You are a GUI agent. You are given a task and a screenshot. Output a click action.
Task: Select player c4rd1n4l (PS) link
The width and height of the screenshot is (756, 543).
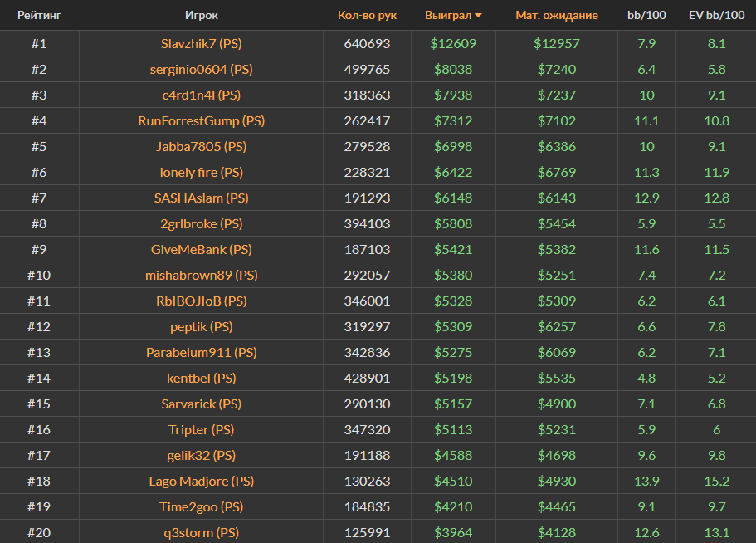click(202, 95)
